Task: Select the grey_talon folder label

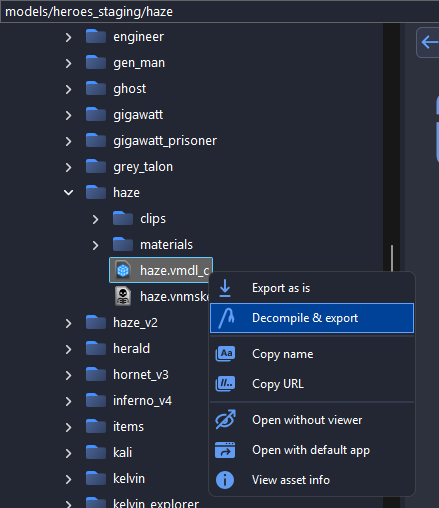Action: [143, 167]
